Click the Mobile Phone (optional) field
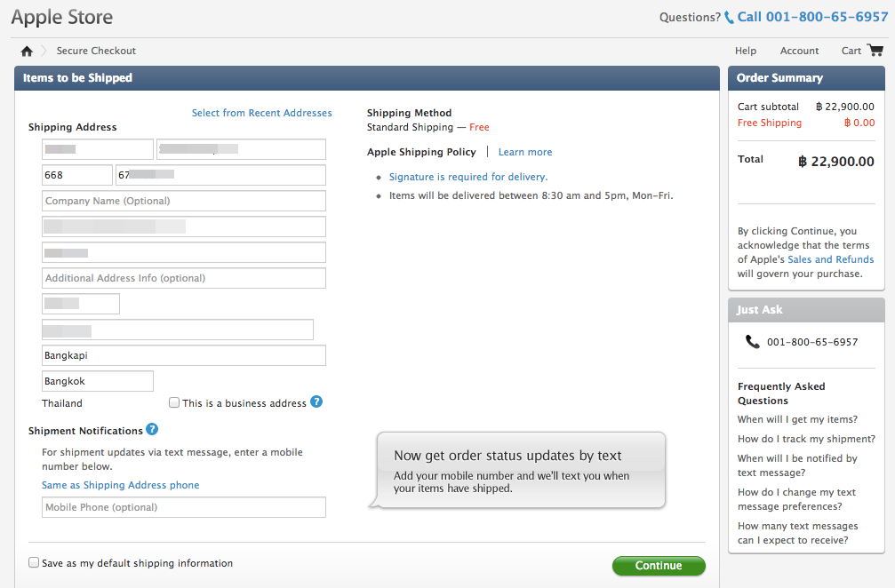The height and width of the screenshot is (588, 895). pyautogui.click(x=184, y=507)
